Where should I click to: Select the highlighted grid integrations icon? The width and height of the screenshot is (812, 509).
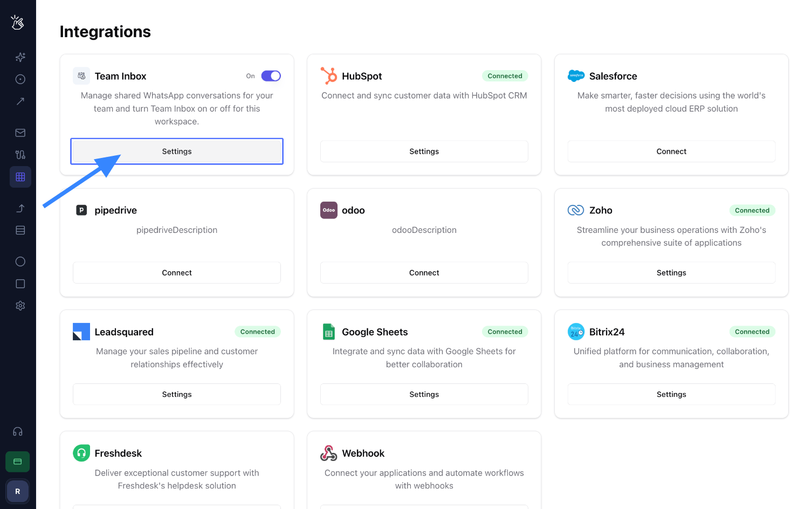pos(20,177)
